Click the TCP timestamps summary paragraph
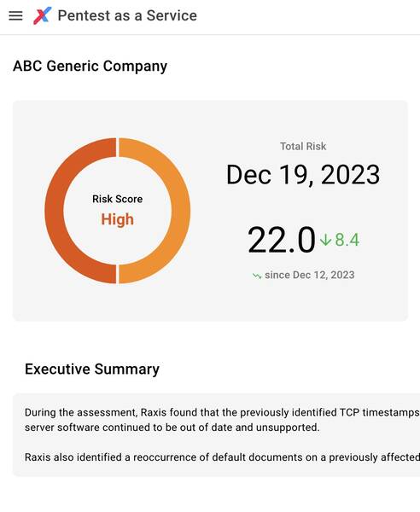The image size is (420, 512). pyautogui.click(x=222, y=420)
